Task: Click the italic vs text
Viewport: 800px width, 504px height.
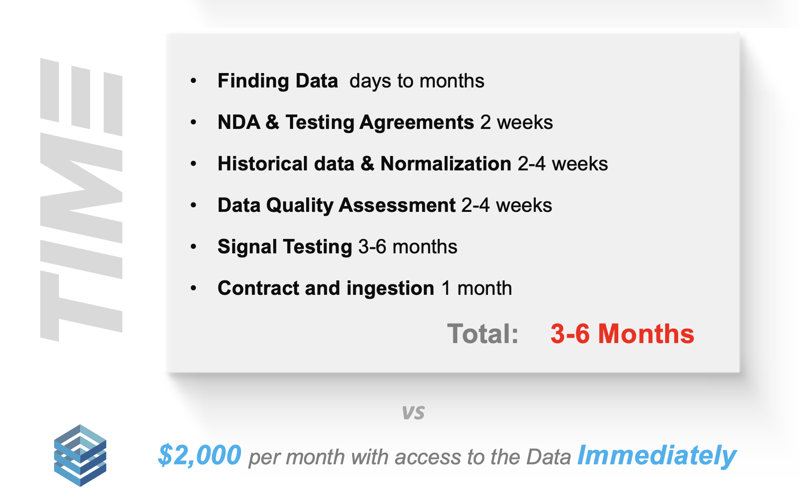Action: click(x=413, y=412)
